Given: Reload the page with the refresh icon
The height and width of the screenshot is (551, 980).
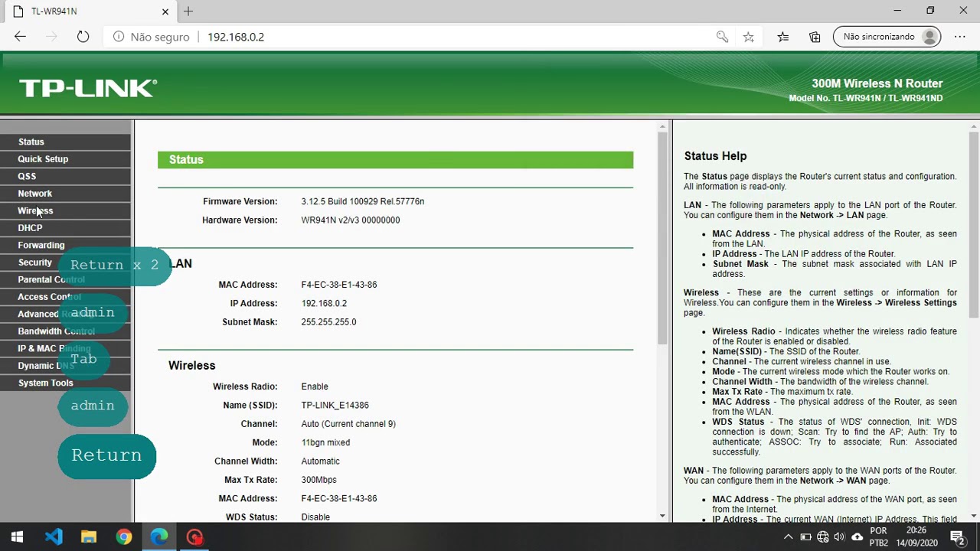Looking at the screenshot, I should (x=83, y=37).
